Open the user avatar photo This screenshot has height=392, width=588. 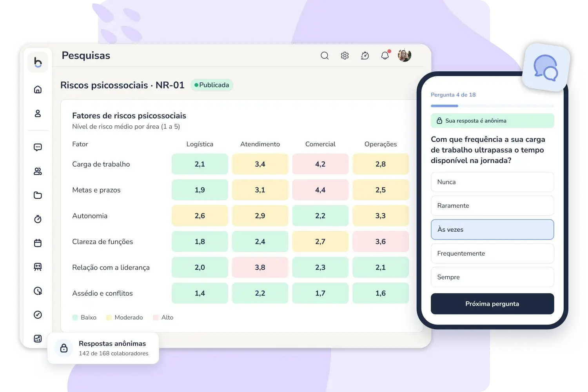[x=405, y=56]
